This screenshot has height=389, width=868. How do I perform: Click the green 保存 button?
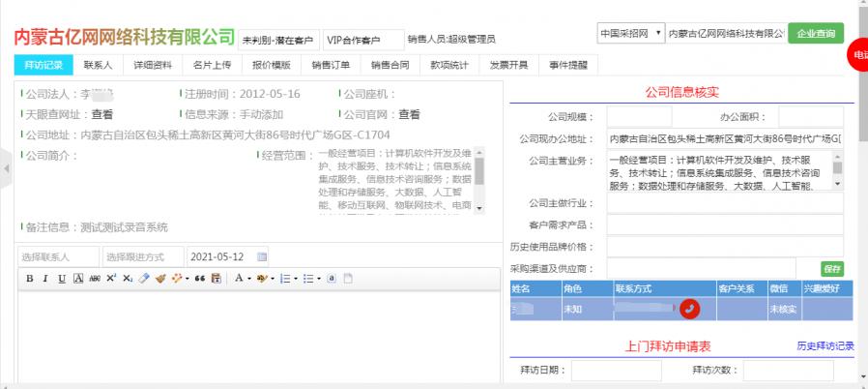(831, 268)
